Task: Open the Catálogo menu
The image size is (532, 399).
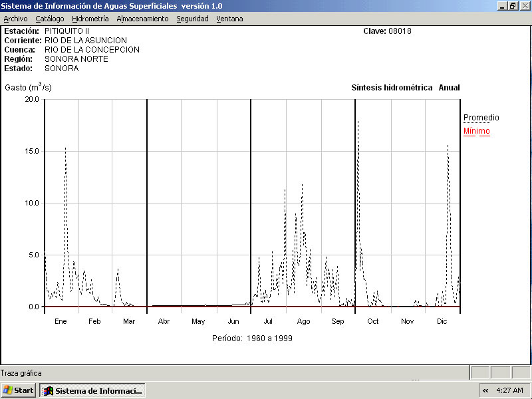Action: coord(50,19)
